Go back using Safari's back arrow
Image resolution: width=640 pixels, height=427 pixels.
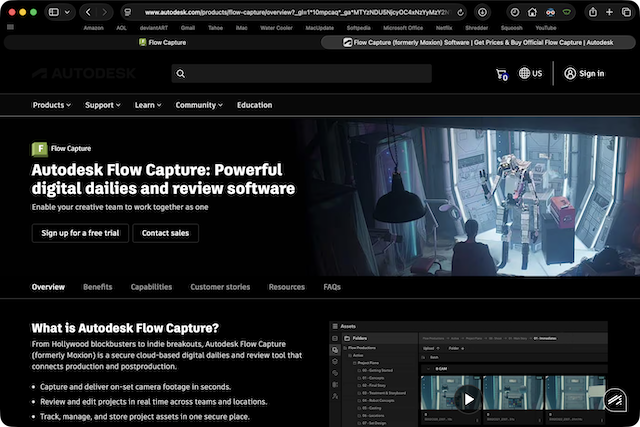[88, 12]
